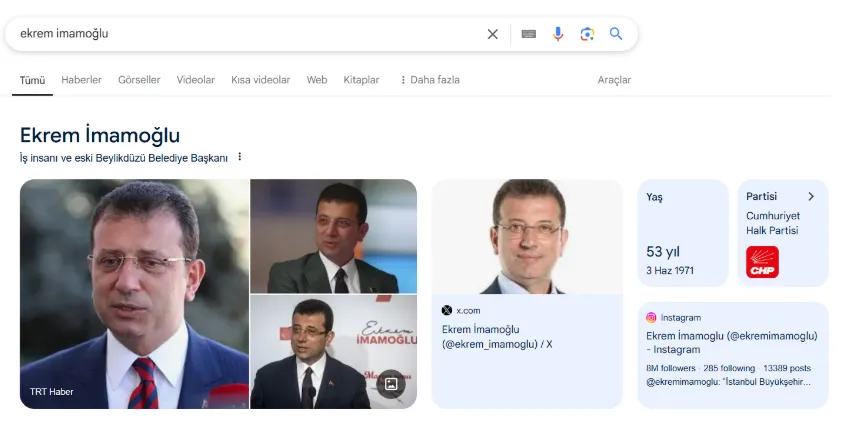Open the on-screen keyboard input tool
The image size is (849, 427).
[529, 34]
